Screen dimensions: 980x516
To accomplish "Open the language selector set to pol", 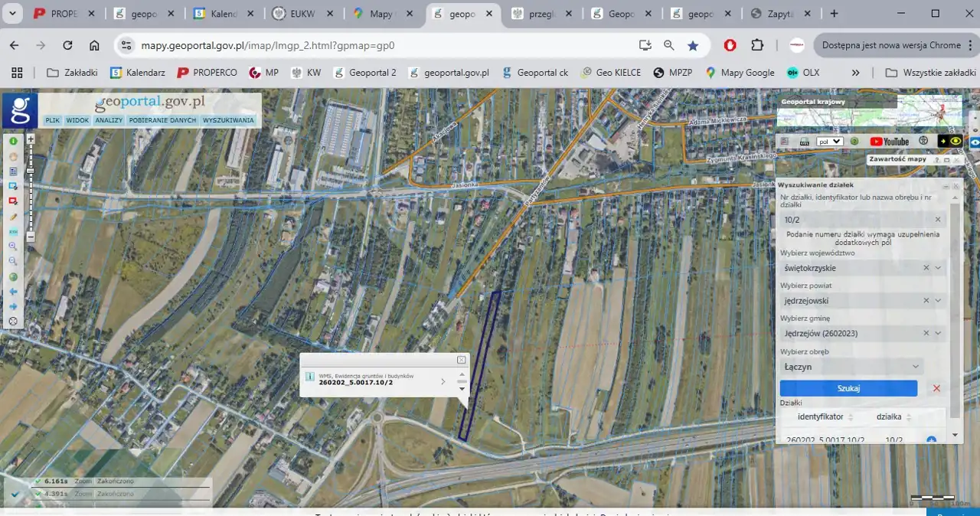I will tap(829, 142).
